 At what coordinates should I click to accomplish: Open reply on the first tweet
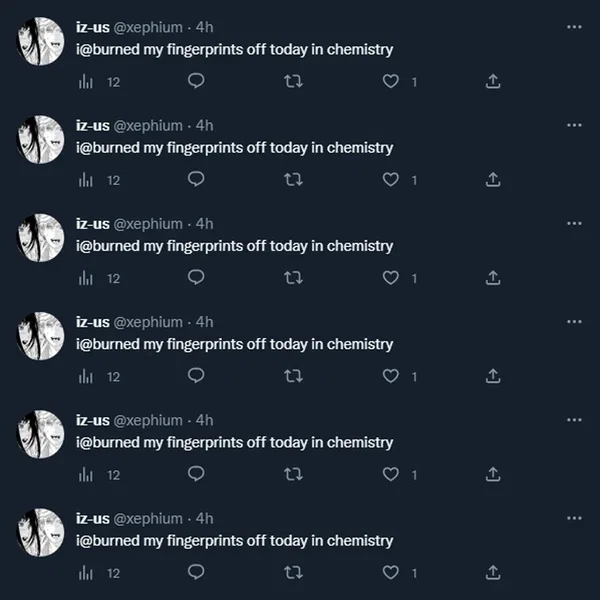(196, 81)
